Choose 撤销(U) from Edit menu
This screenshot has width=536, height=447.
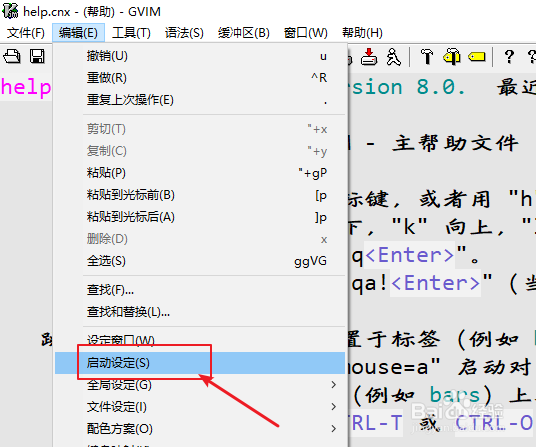[200, 56]
